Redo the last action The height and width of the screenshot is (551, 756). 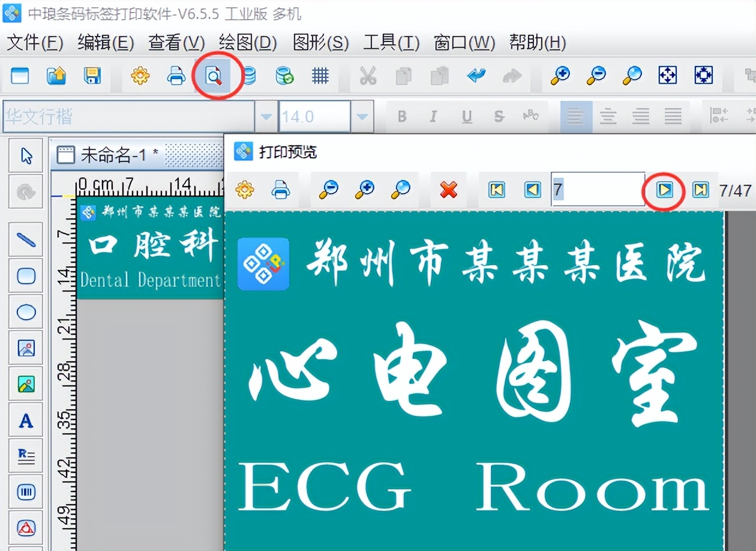tap(512, 76)
